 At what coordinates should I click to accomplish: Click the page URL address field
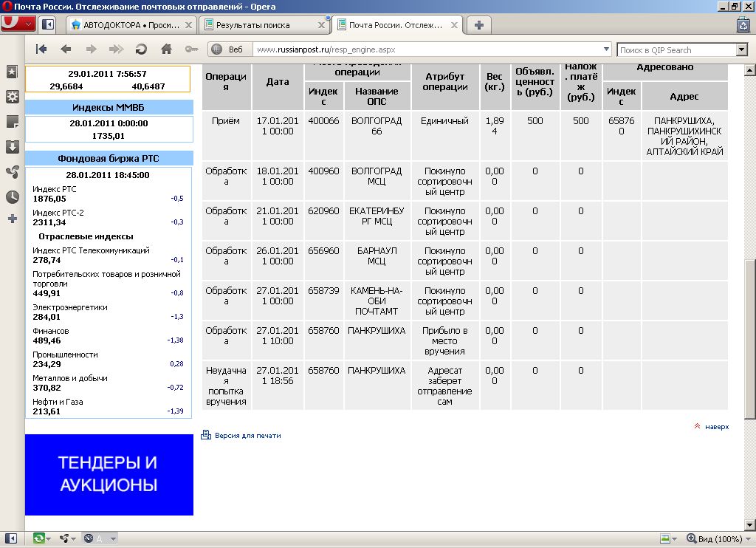pyautogui.click(x=427, y=49)
